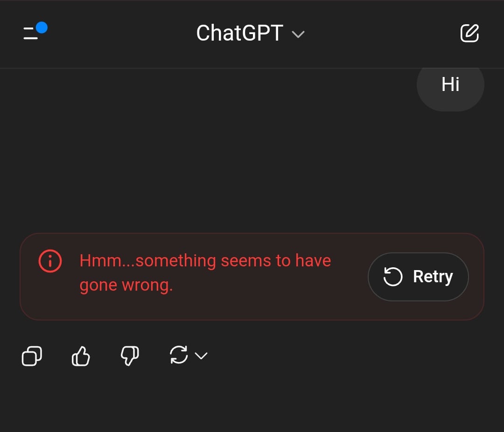This screenshot has width=504, height=432.
Task: Click the Retry text label
Action: click(x=433, y=277)
